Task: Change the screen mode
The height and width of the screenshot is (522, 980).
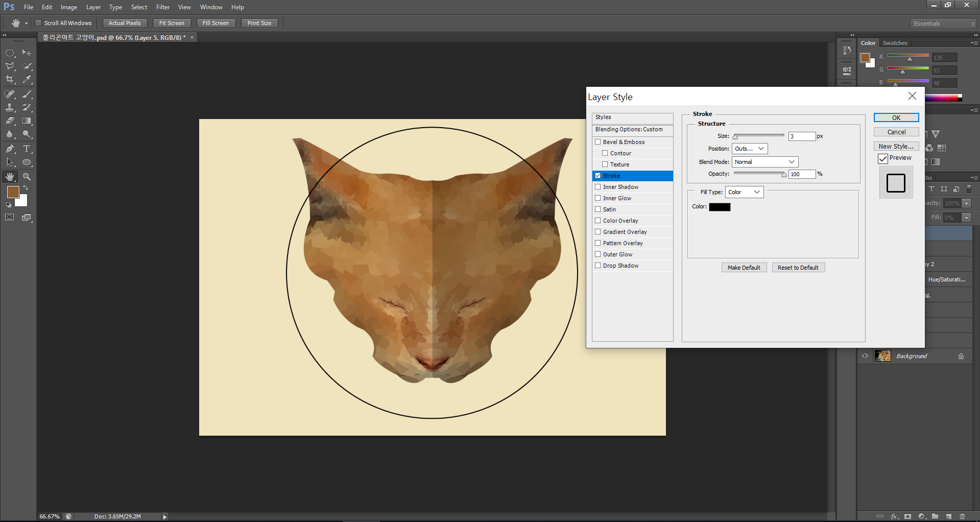Action: pos(27,217)
